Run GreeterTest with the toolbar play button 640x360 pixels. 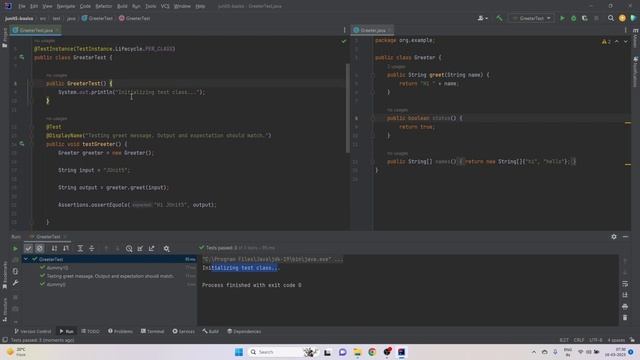tap(562, 18)
